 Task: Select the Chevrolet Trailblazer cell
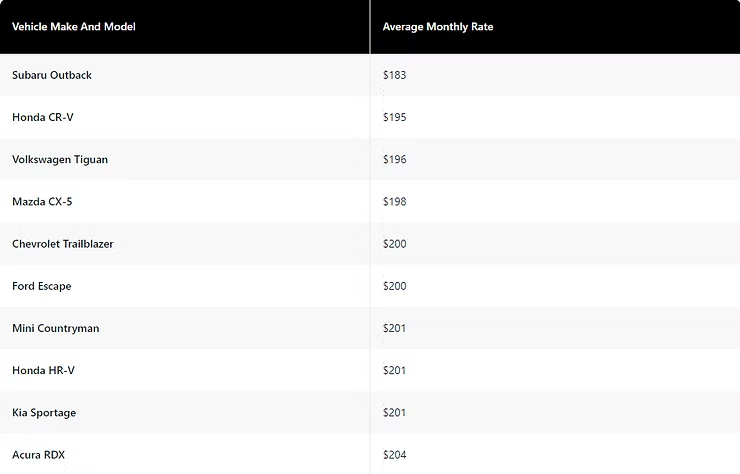pyautogui.click(x=63, y=244)
